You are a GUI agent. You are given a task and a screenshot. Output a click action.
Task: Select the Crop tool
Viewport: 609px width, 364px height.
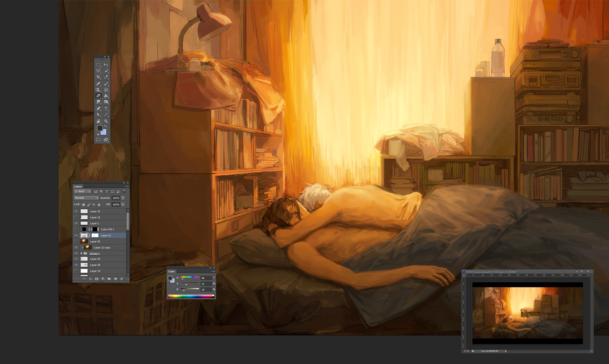coord(98,77)
